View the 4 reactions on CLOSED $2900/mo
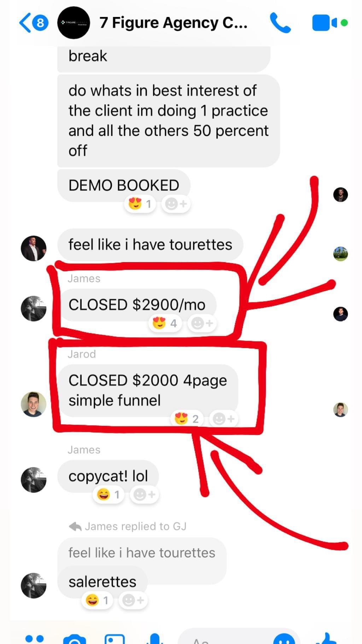 165,323
